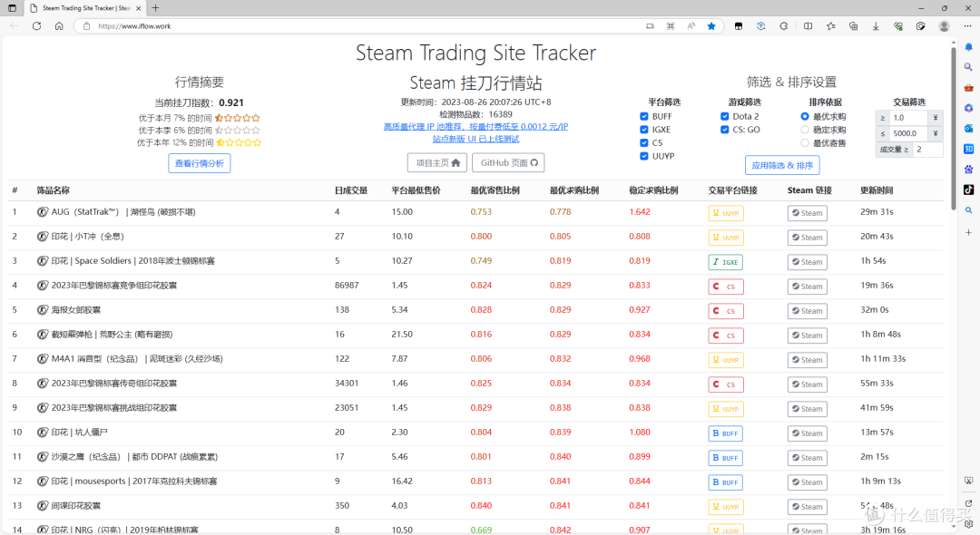Viewport: 980px width, 535px height.
Task: Open the sidebar Outlook icon
Action: click(968, 128)
